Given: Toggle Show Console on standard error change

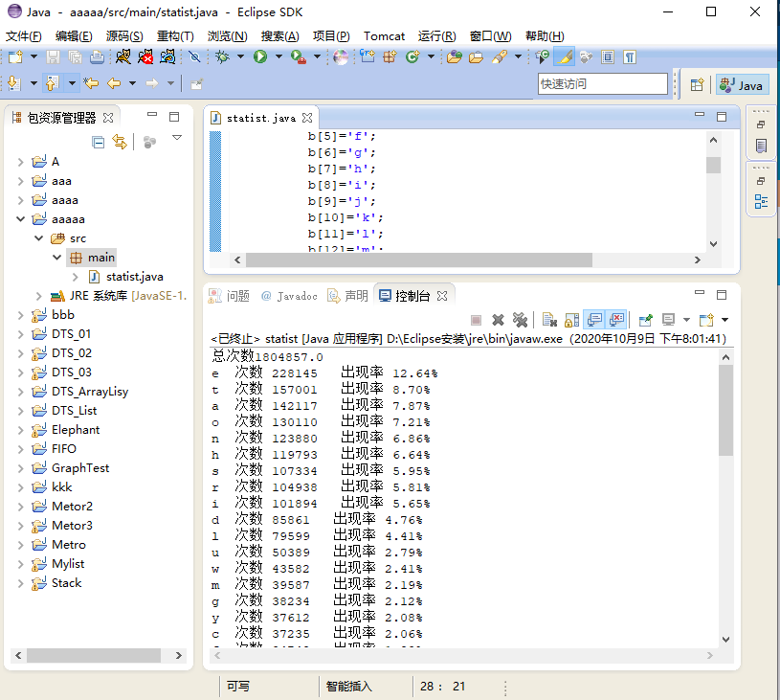Looking at the screenshot, I should pos(616,319).
